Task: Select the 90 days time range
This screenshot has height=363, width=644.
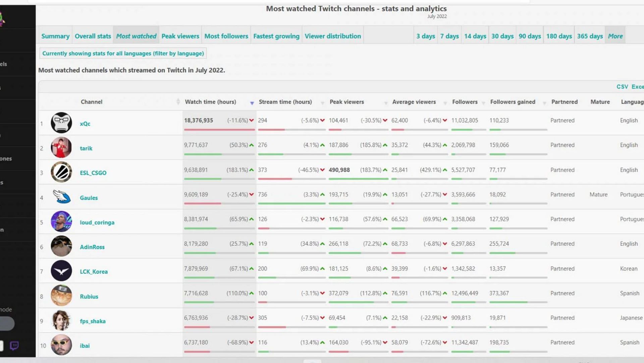Action: (x=530, y=36)
